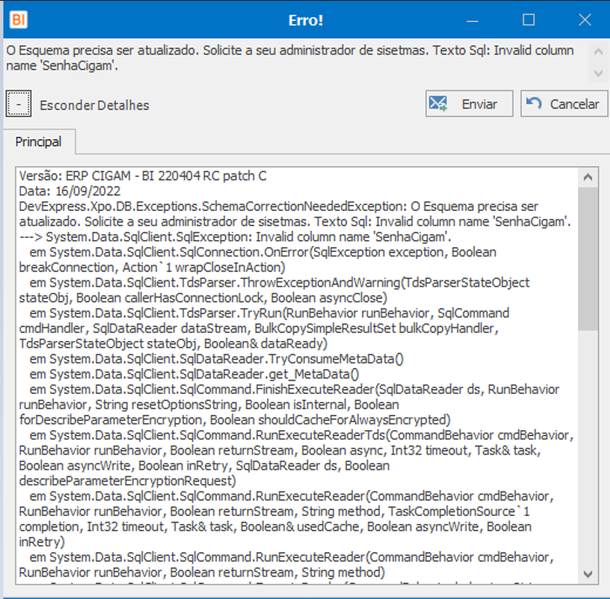
Task: Click the 'TdsParser.TryRun' stack line
Action: (269, 313)
